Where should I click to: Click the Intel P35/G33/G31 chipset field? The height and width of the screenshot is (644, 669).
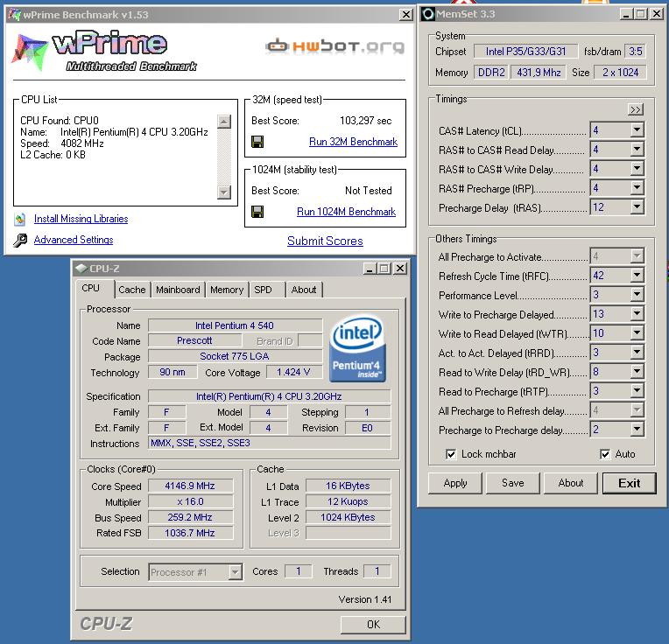click(525, 52)
